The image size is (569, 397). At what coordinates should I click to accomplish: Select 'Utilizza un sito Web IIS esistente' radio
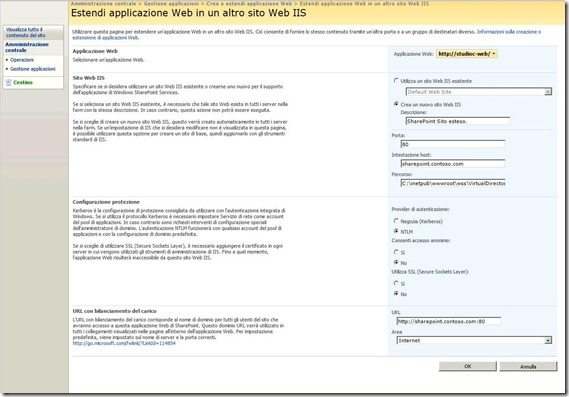[x=396, y=81]
